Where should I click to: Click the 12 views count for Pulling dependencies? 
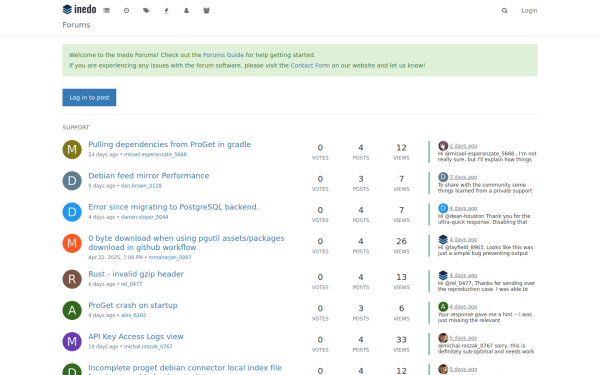coord(401,148)
